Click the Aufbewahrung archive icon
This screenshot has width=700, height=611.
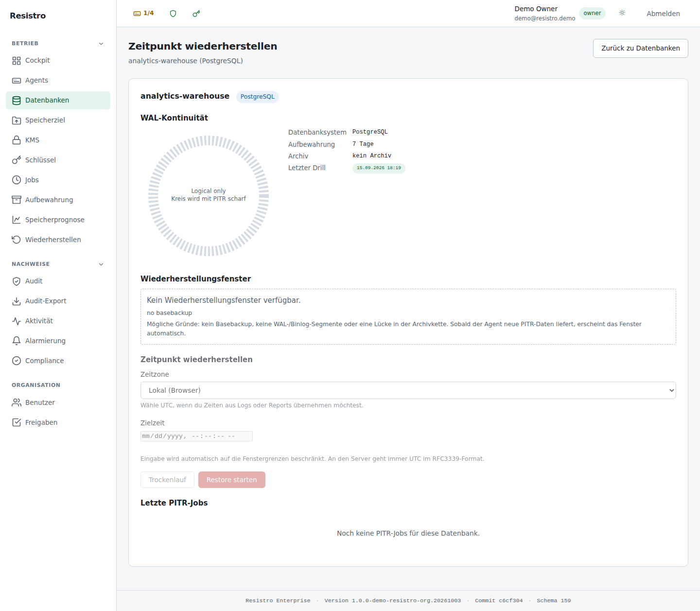click(17, 200)
